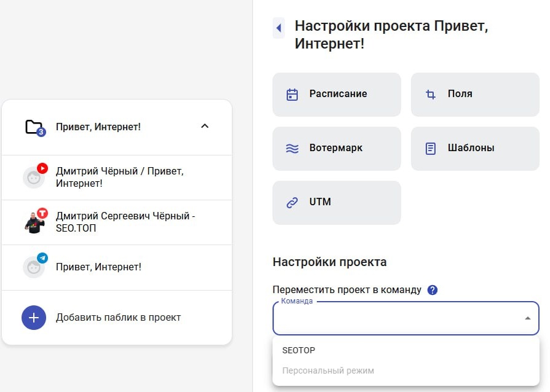This screenshot has width=550, height=392.
Task: Collapse the Привет, Интернет! project list
Action: [205, 127]
